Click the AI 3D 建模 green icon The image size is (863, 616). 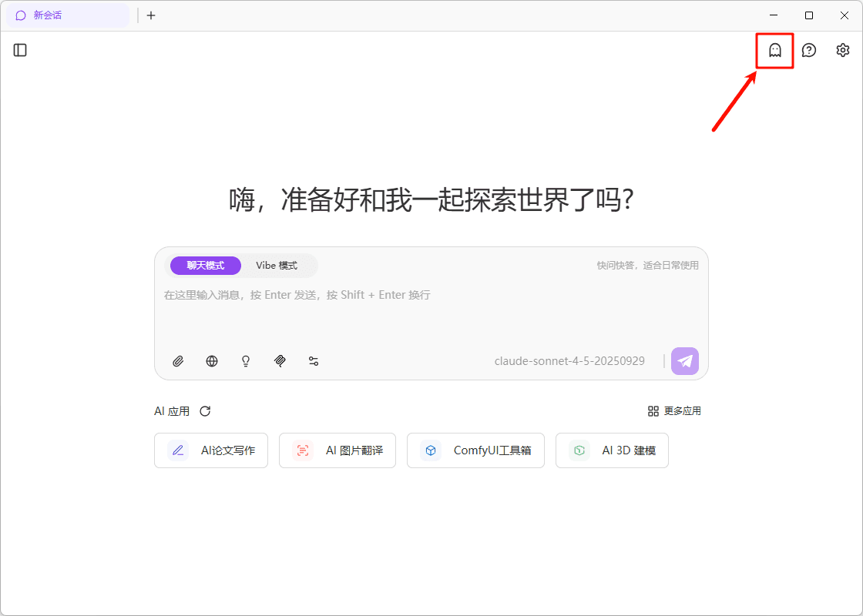point(579,450)
